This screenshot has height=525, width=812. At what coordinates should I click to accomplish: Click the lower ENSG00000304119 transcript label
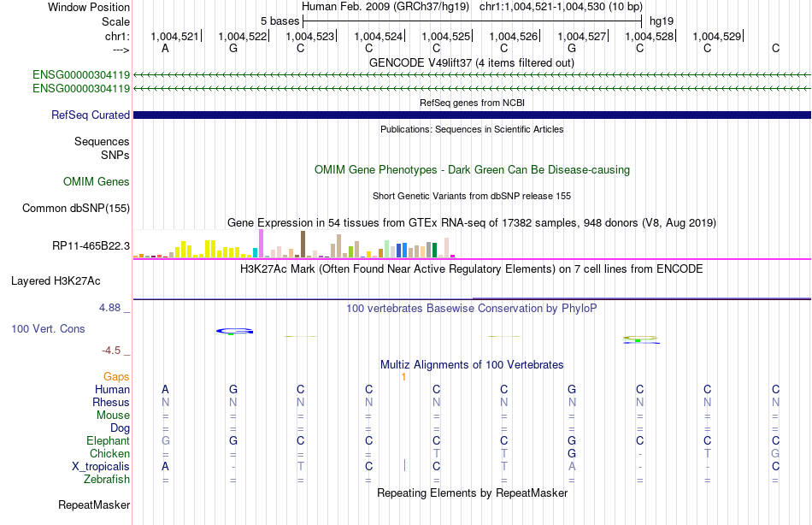point(81,89)
